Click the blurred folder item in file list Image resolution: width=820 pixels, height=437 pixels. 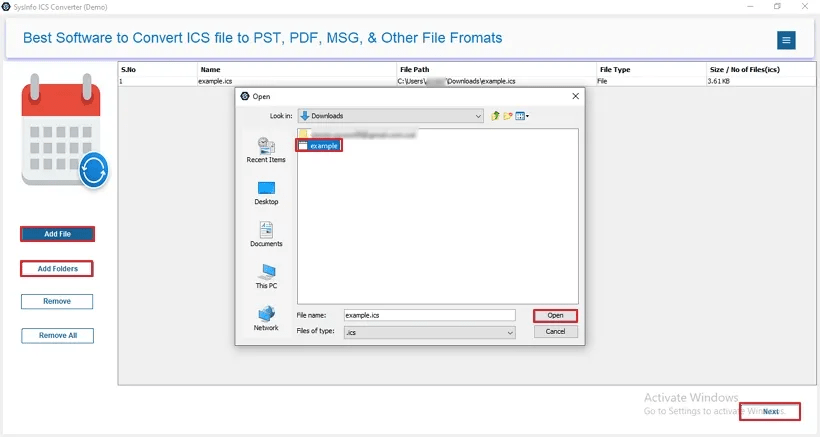coord(357,134)
